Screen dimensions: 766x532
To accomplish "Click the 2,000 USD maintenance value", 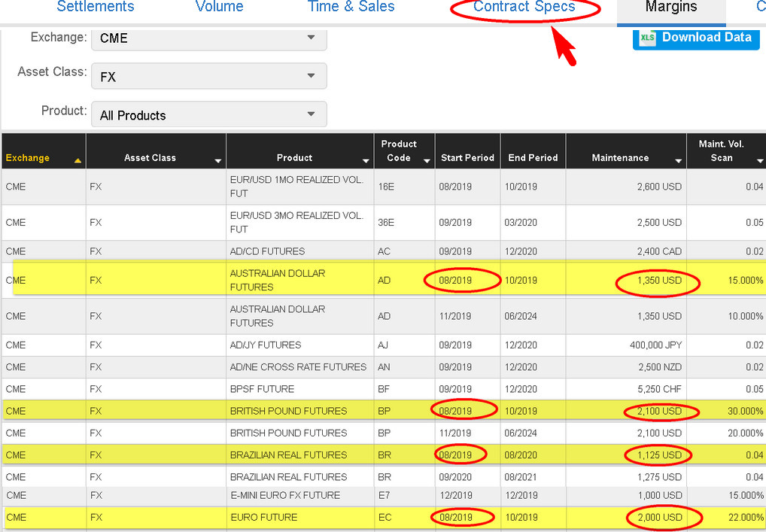I will tap(659, 518).
